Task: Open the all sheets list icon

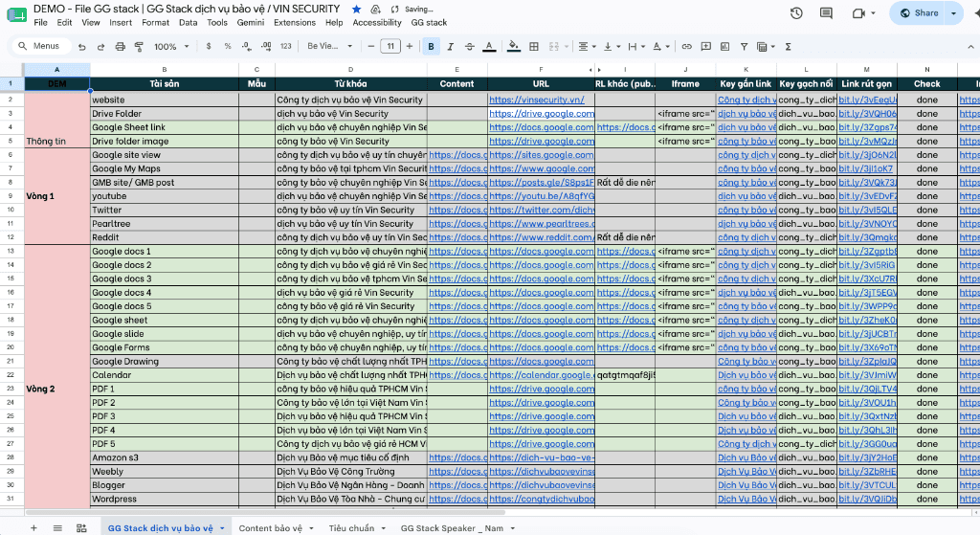Action: click(x=57, y=528)
